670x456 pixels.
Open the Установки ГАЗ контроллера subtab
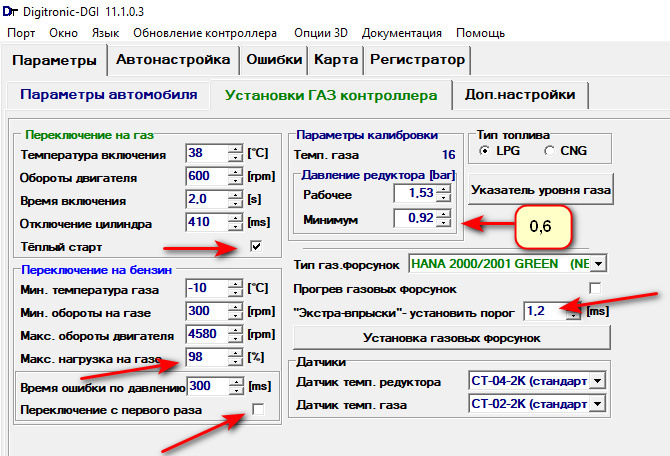click(x=331, y=95)
